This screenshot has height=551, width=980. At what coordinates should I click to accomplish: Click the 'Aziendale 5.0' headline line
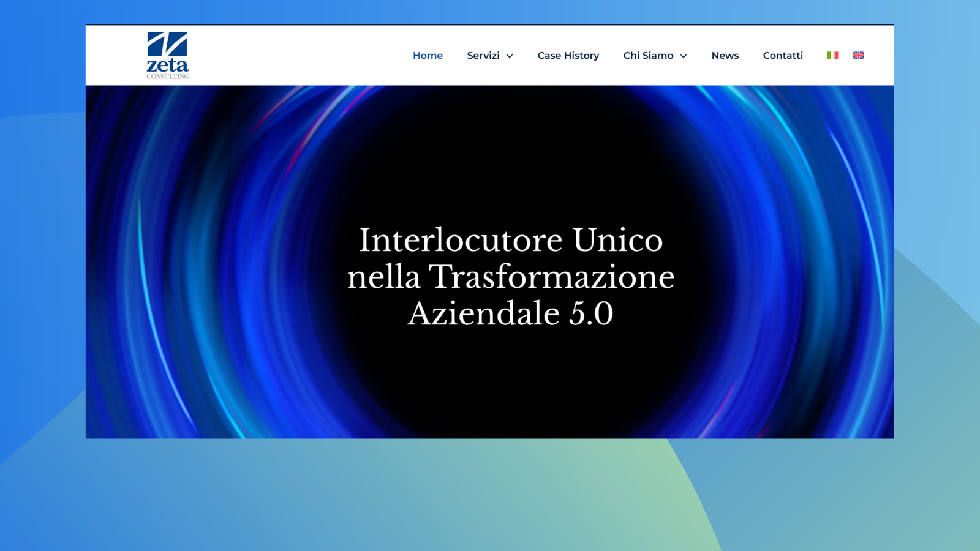[510, 313]
